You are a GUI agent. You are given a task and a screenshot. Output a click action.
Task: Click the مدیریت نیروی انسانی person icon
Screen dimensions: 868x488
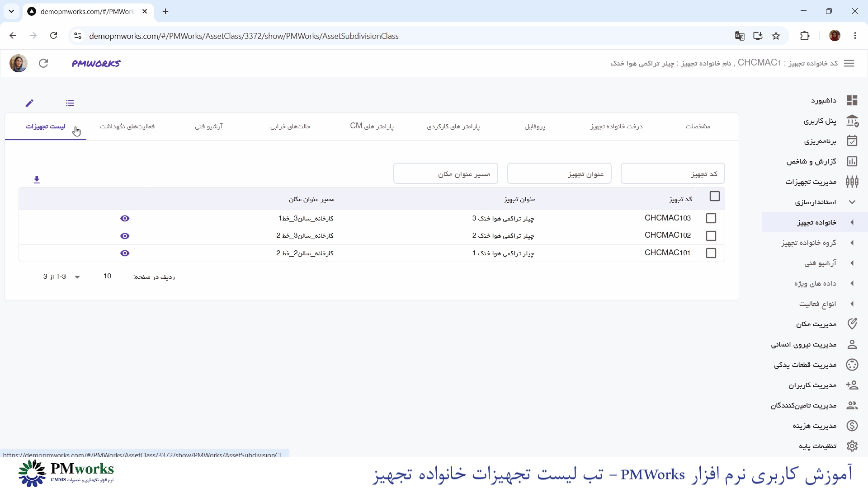(x=852, y=344)
